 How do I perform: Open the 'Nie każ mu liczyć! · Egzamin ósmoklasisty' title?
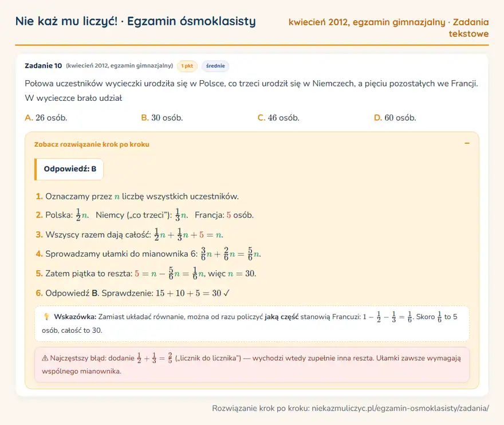[x=136, y=21]
